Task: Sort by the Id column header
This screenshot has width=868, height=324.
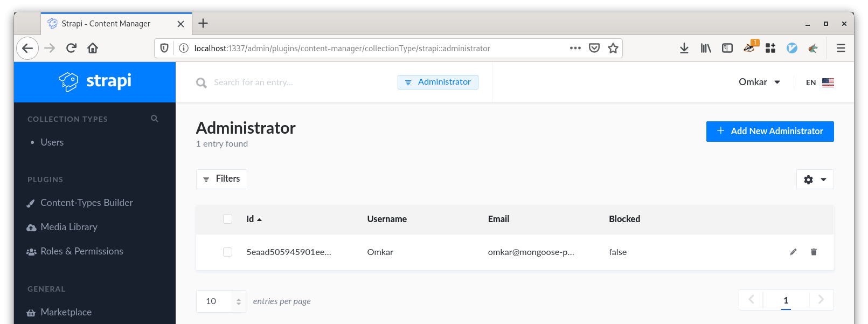Action: point(254,219)
